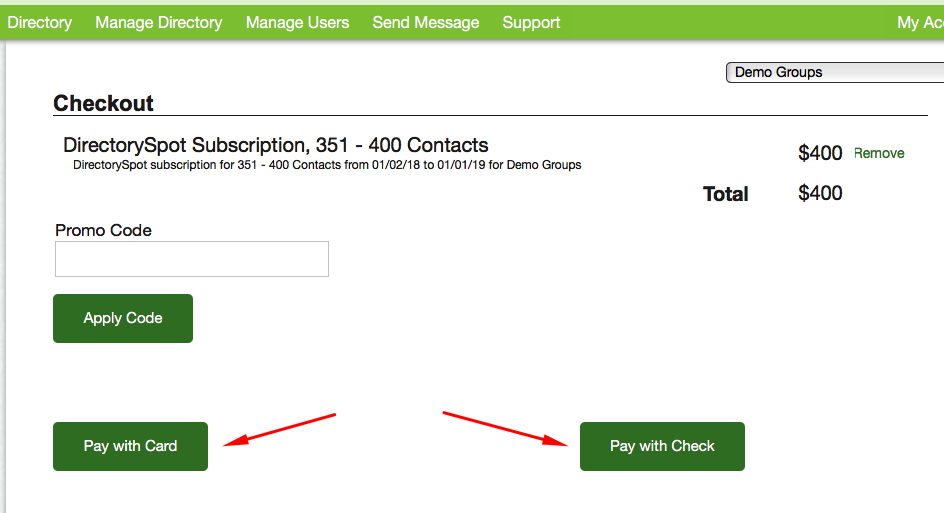Click the bold Total label
The height and width of the screenshot is (513, 944).
[x=725, y=194]
